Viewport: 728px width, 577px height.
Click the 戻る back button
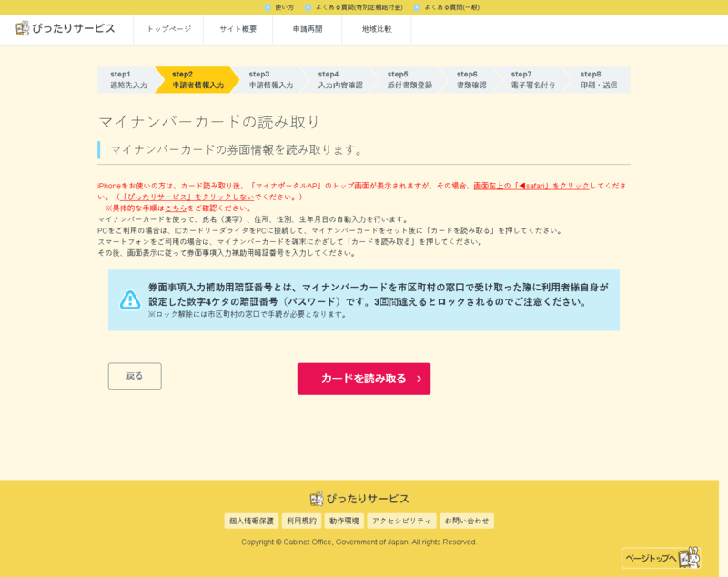coord(135,376)
